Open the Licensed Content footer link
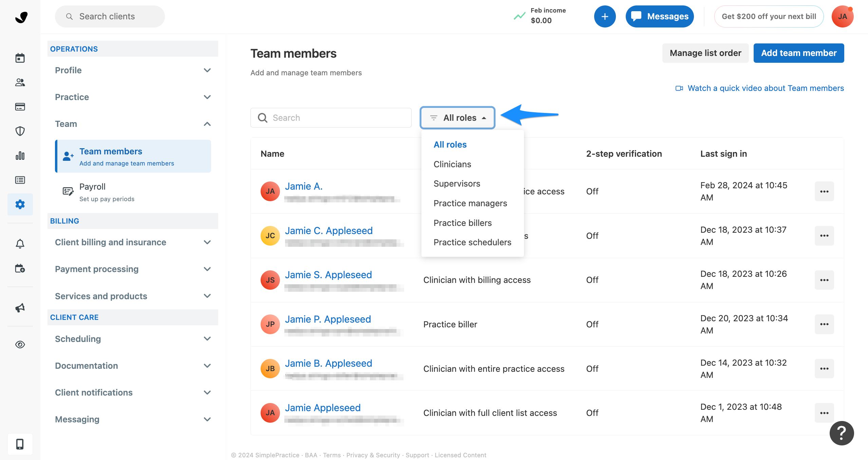Viewport: 868px width, 460px height. (460, 455)
